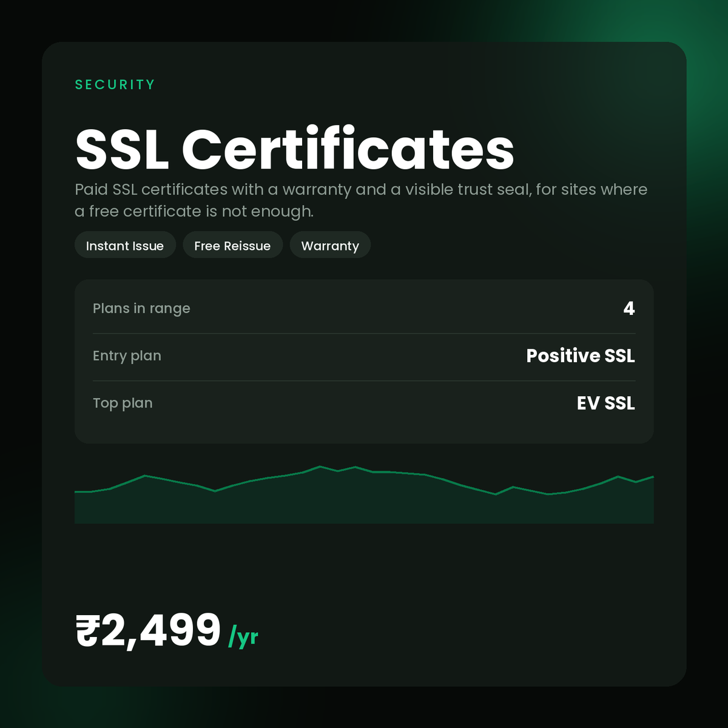The height and width of the screenshot is (728, 728).
Task: Click the /yr billing suffix
Action: tap(243, 637)
